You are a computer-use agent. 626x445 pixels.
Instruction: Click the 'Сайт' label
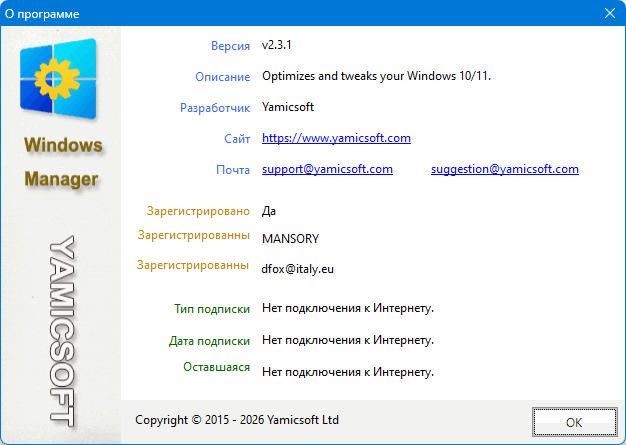coord(237,139)
